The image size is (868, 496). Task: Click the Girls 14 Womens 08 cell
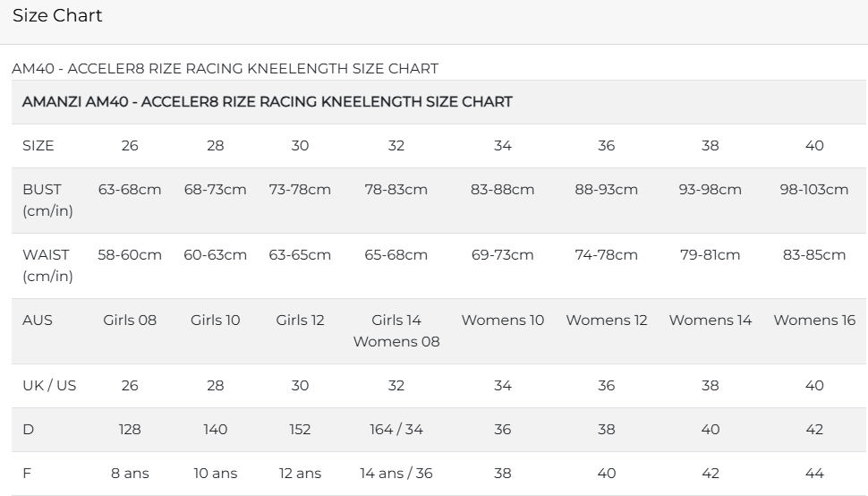[x=396, y=330]
